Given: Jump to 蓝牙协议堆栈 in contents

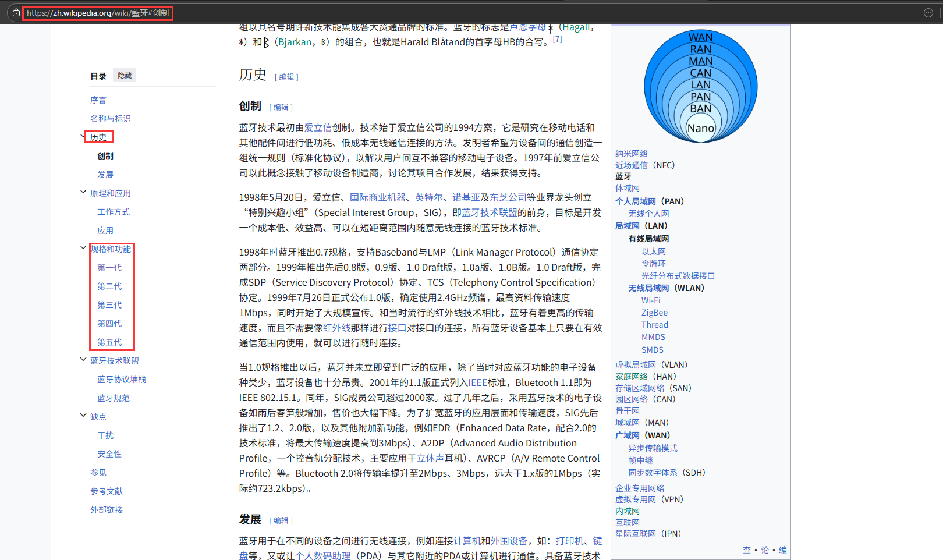Looking at the screenshot, I should (x=122, y=380).
